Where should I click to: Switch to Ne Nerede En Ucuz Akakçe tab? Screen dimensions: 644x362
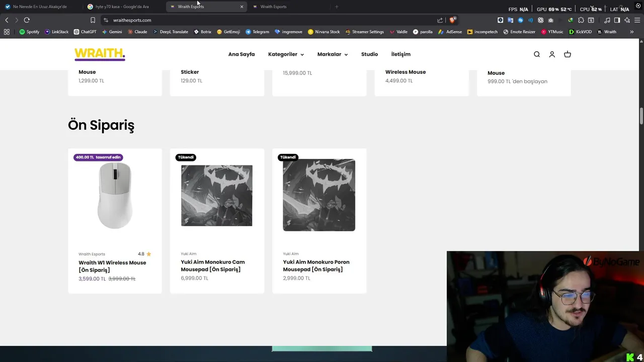tap(40, 7)
